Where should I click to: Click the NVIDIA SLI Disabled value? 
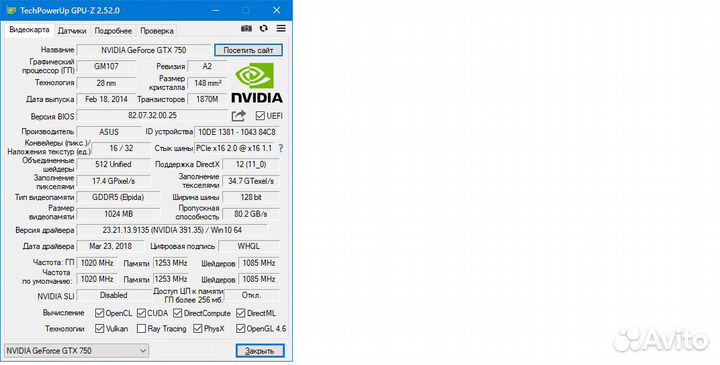point(114,295)
